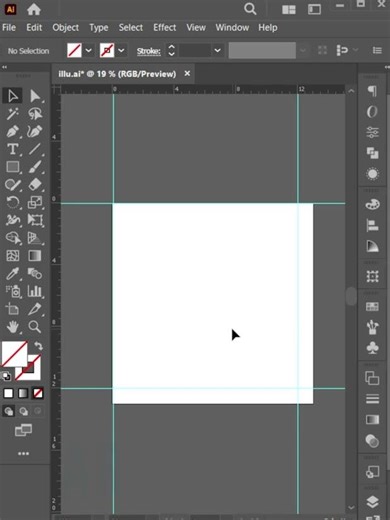This screenshot has width=390, height=520.
Task: Change the screen mode
Action: click(x=23, y=430)
